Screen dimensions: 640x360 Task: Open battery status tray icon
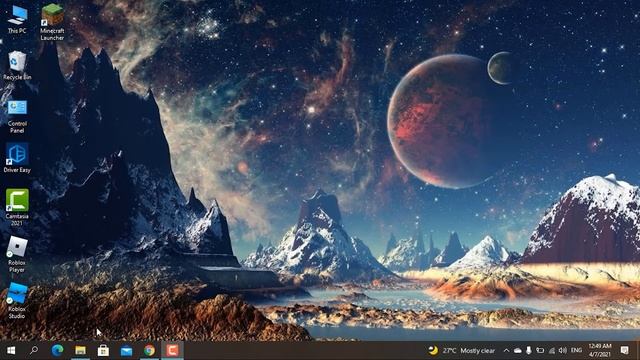click(540, 351)
